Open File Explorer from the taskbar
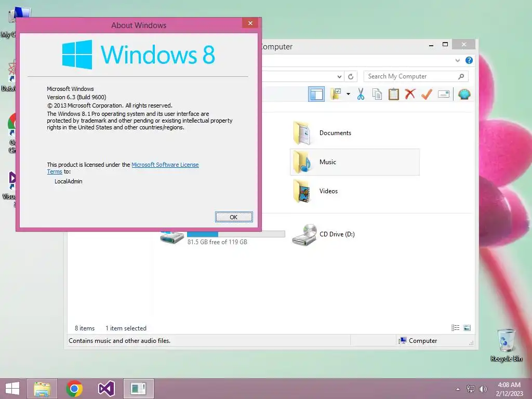Viewport: 532px width, 399px height. pos(42,389)
